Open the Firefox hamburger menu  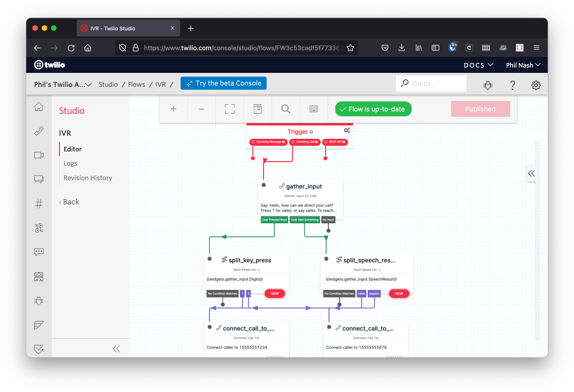pos(537,48)
